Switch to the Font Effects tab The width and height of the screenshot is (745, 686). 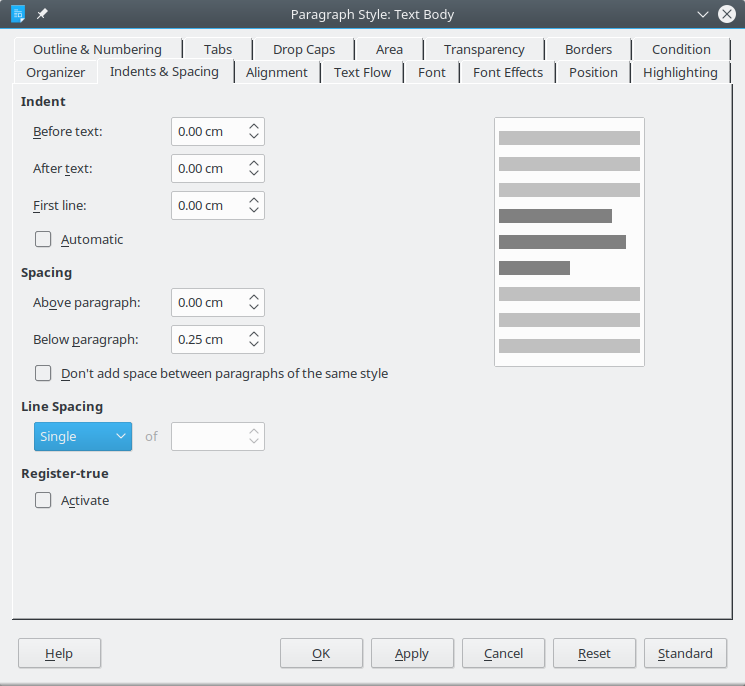tap(507, 72)
